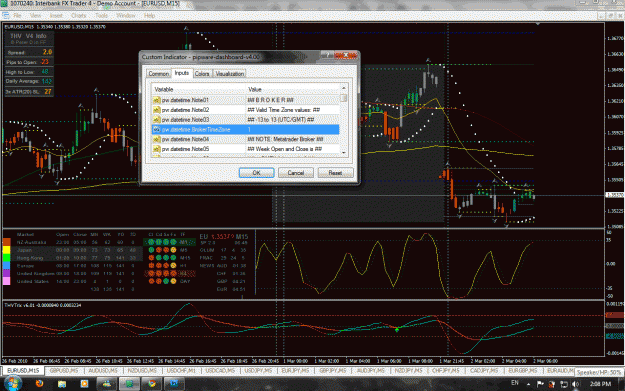Click the Cancel button
625x391 pixels.
click(296, 173)
